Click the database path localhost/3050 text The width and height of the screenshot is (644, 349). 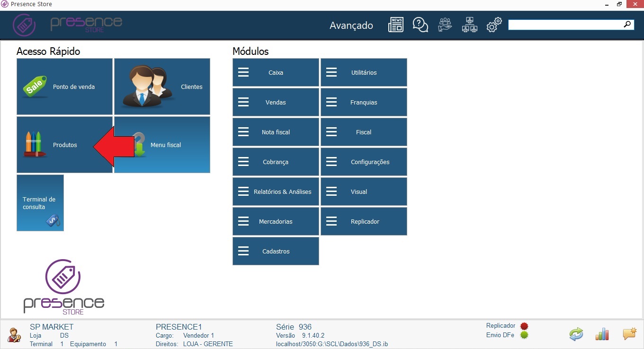tap(332, 344)
